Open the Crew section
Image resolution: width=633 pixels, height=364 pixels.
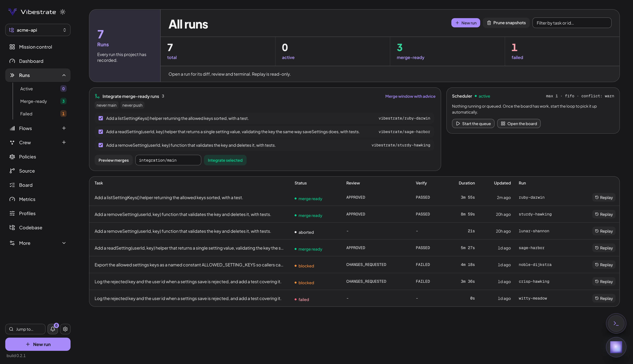(25, 142)
